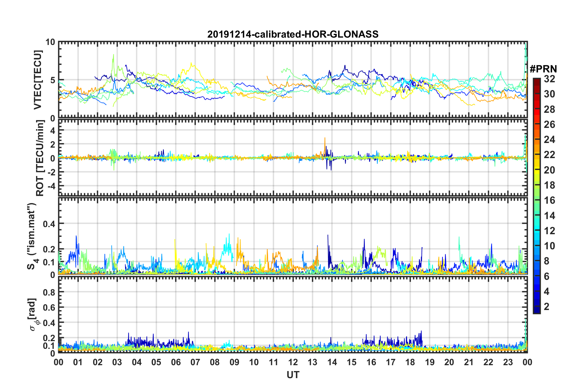Click colorbar tick label 20
586x392 pixels.
549,170
